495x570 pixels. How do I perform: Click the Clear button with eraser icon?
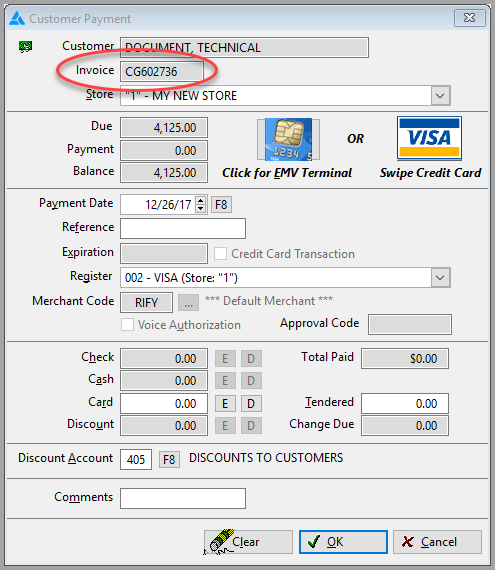(248, 542)
